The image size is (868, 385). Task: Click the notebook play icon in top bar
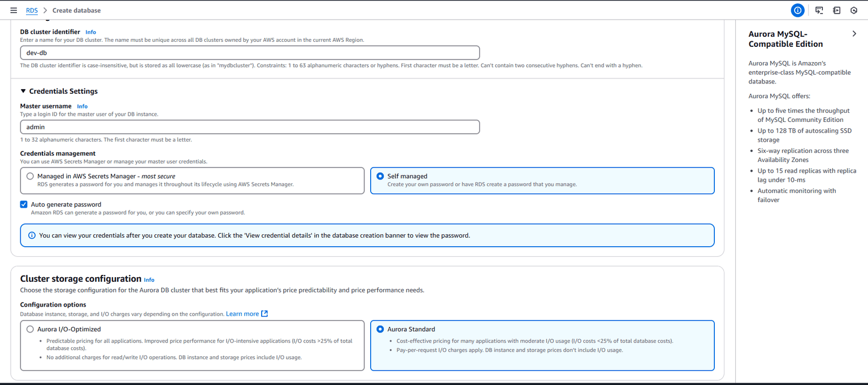point(836,10)
